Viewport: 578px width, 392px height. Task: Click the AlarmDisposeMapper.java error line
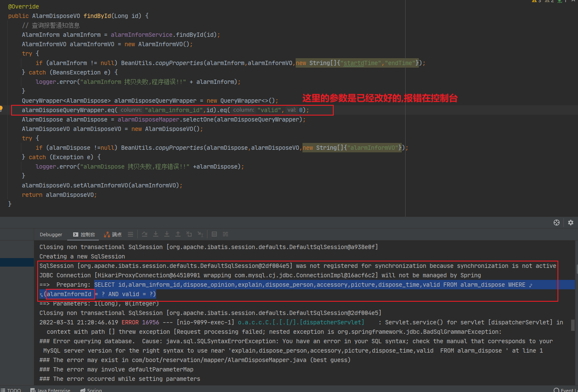(195, 360)
